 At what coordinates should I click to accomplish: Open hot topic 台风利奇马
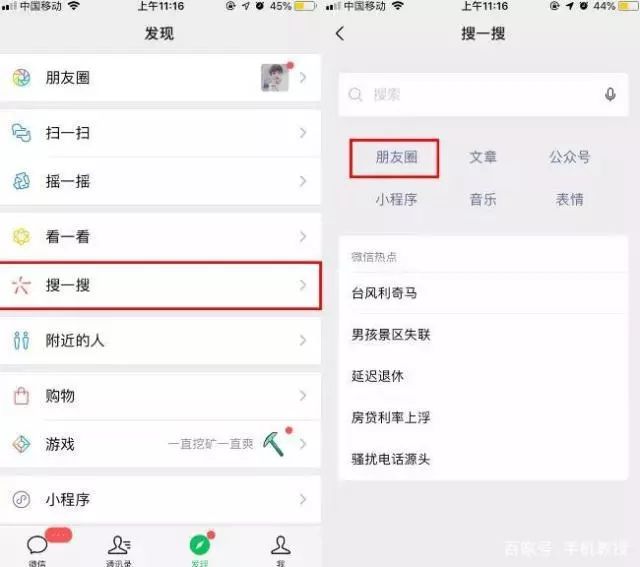384,293
